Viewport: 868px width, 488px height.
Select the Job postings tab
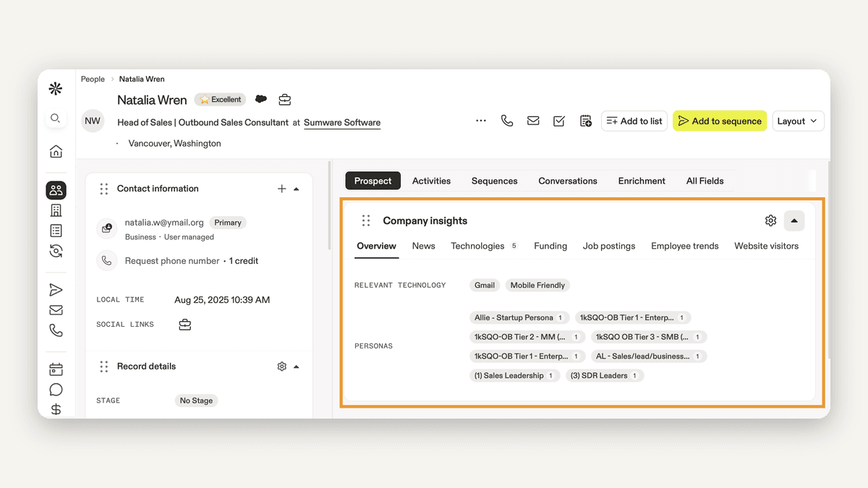tap(609, 246)
